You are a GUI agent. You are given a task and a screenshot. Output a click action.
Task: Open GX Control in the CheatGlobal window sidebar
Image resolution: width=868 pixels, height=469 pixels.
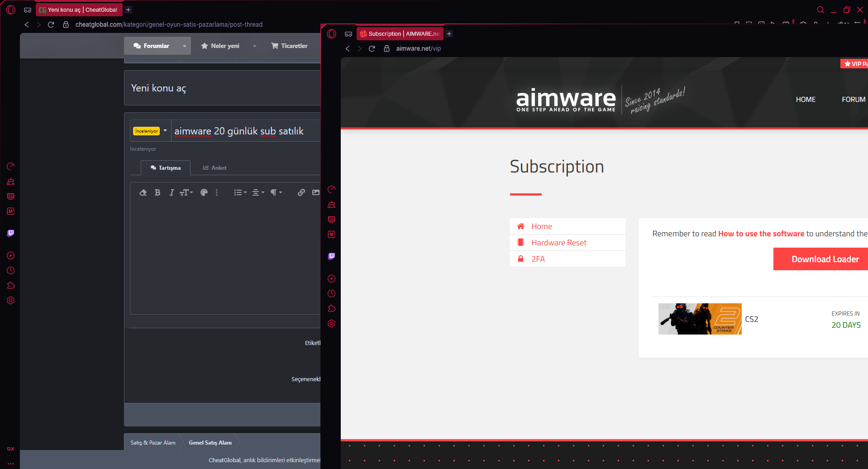(11, 167)
